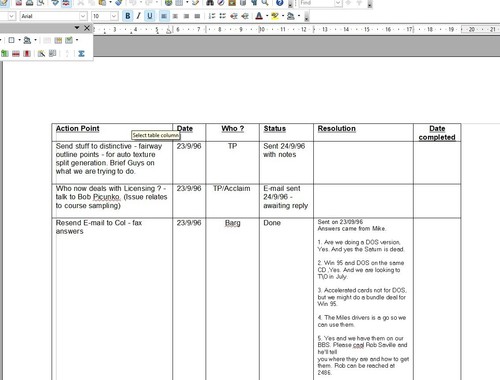Click the font color swatch icon

pos(259,16)
